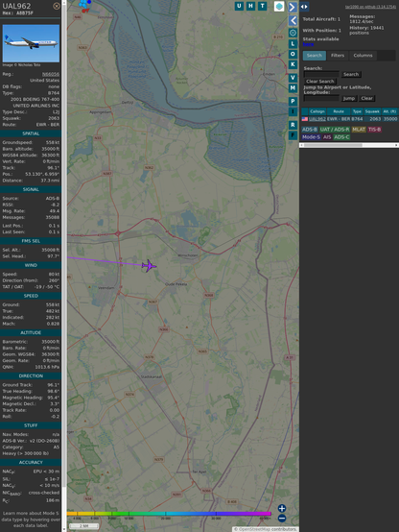Image resolution: width=399 pixels, height=532 pixels.
Task: Click the ACCURACY section header
Action: pos(31,463)
